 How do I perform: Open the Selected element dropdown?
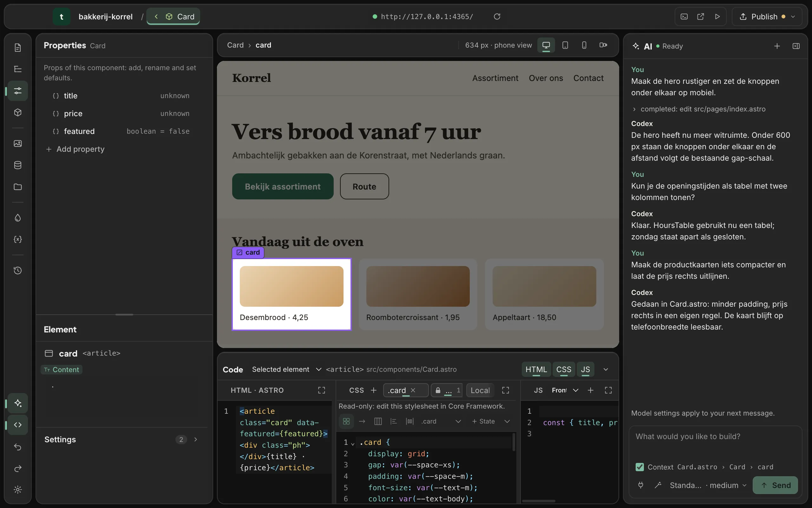[286, 370]
